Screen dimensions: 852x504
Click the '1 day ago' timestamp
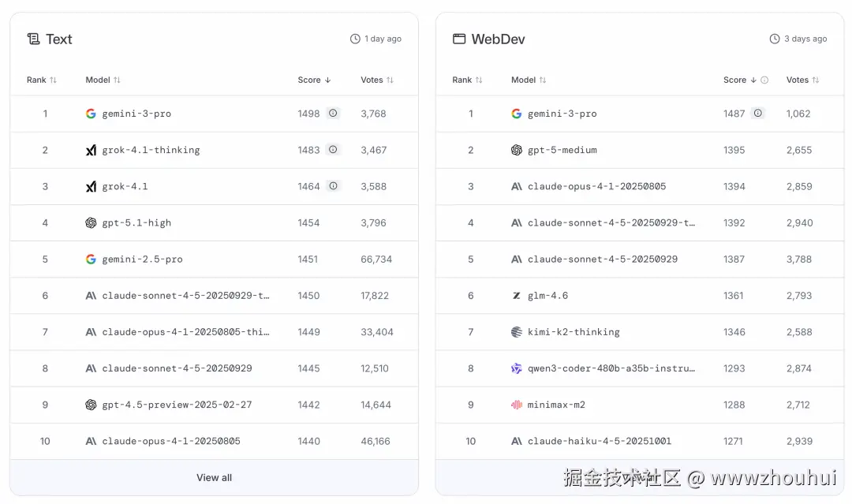coord(383,39)
